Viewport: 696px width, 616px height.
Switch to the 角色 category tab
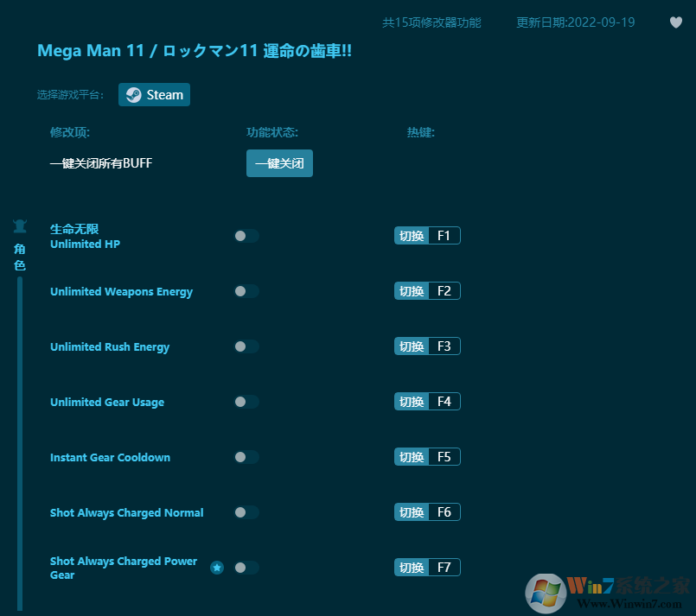[19, 257]
